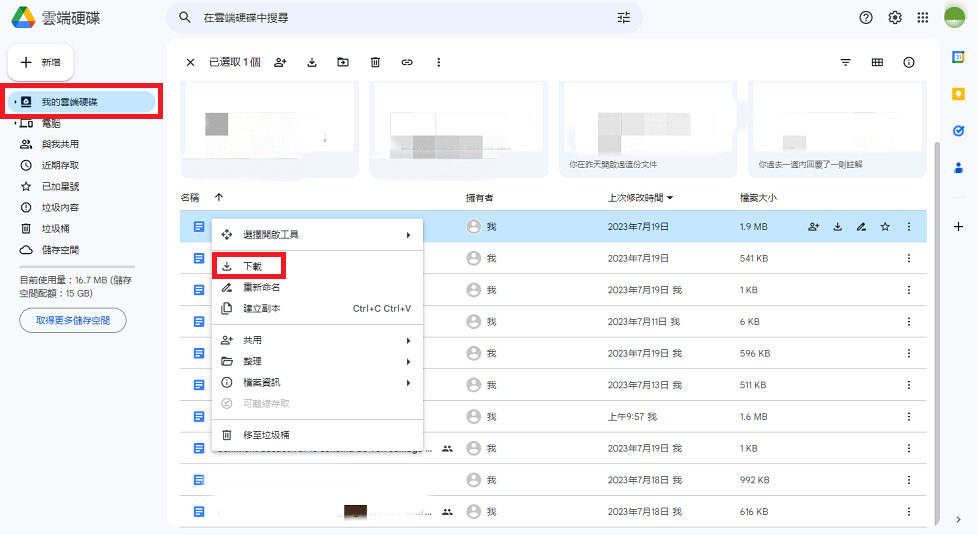Open the Settings gear icon

point(895,17)
